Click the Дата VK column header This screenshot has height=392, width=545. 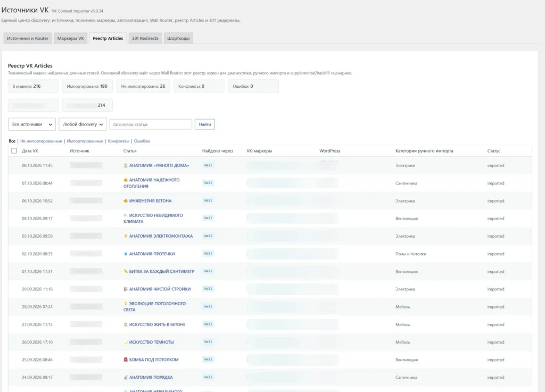(x=30, y=151)
